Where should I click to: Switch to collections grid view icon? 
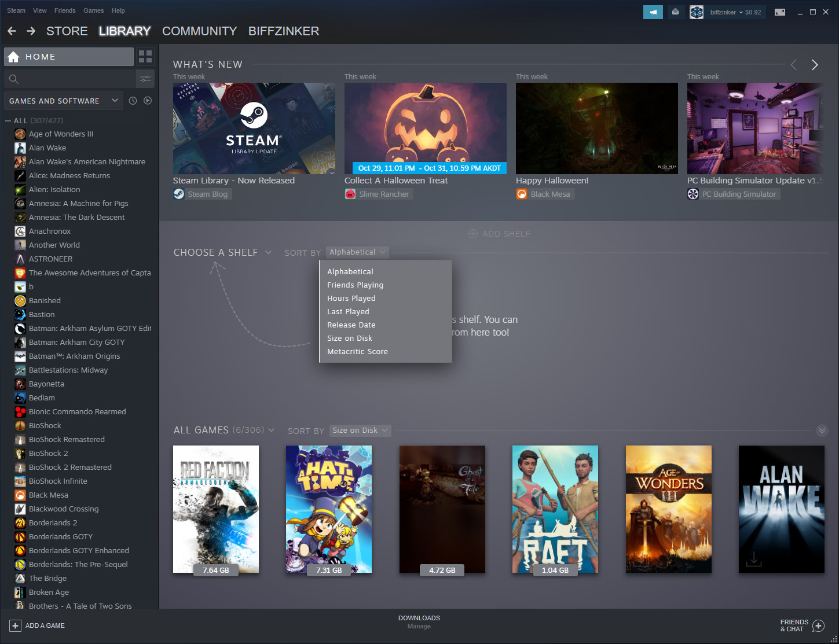(x=145, y=57)
